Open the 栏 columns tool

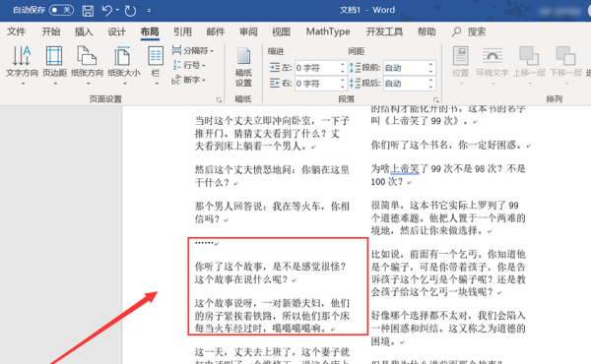[x=156, y=65]
